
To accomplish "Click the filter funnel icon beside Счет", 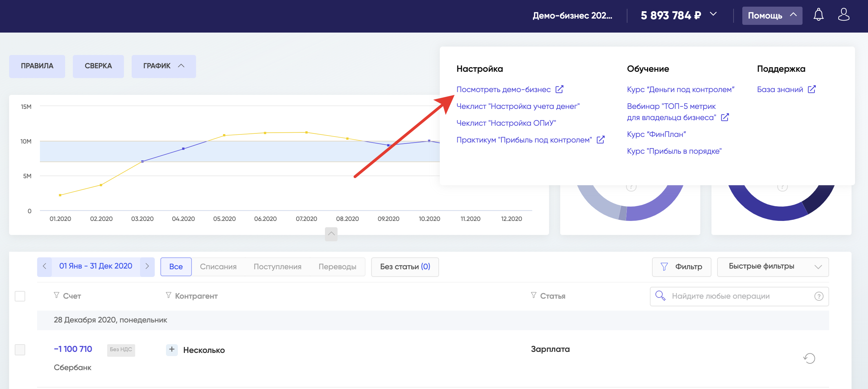I will 56,296.
